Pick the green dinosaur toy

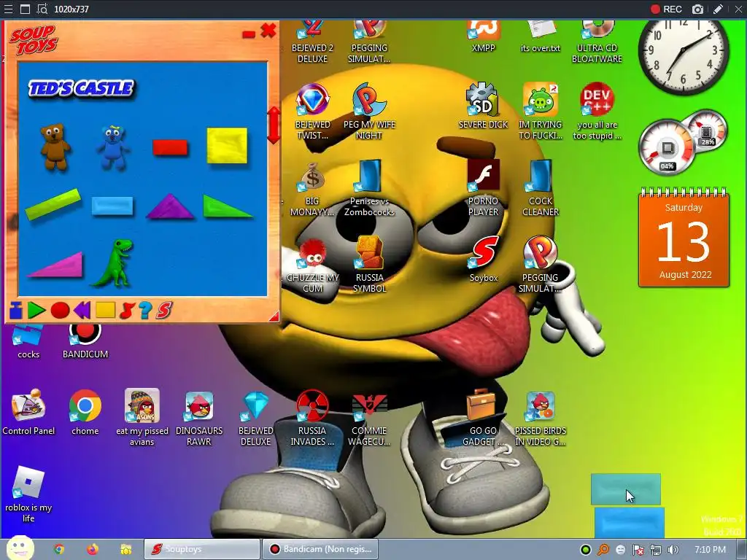[113, 263]
